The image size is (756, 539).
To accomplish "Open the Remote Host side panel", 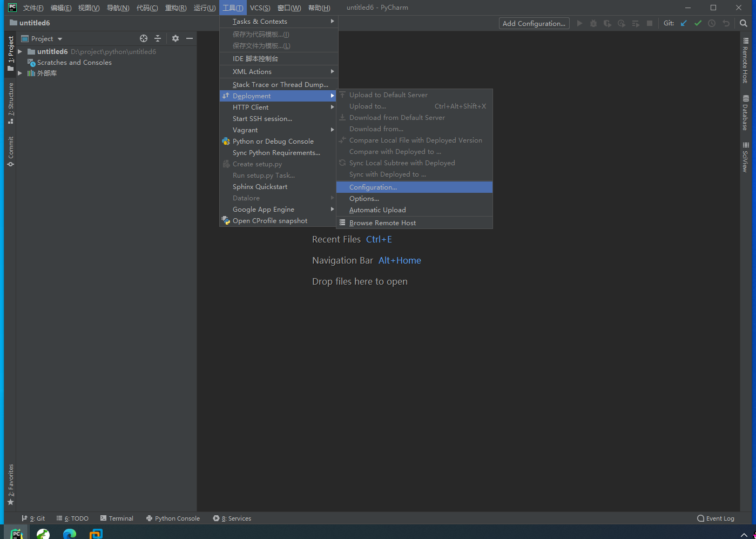I will (x=745, y=60).
